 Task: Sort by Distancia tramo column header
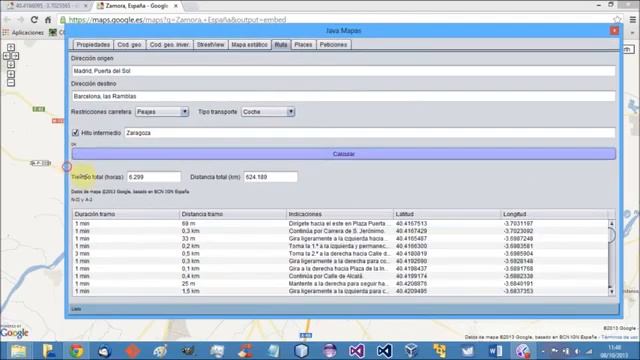click(233, 214)
